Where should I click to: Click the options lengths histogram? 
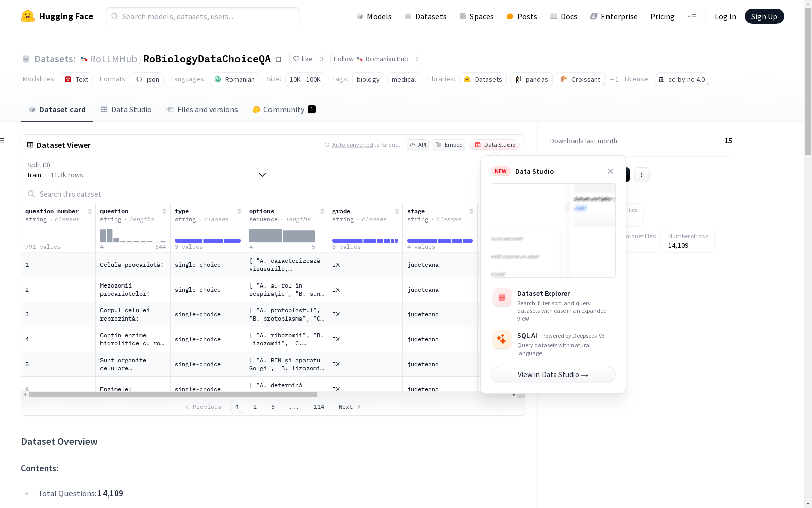point(282,235)
